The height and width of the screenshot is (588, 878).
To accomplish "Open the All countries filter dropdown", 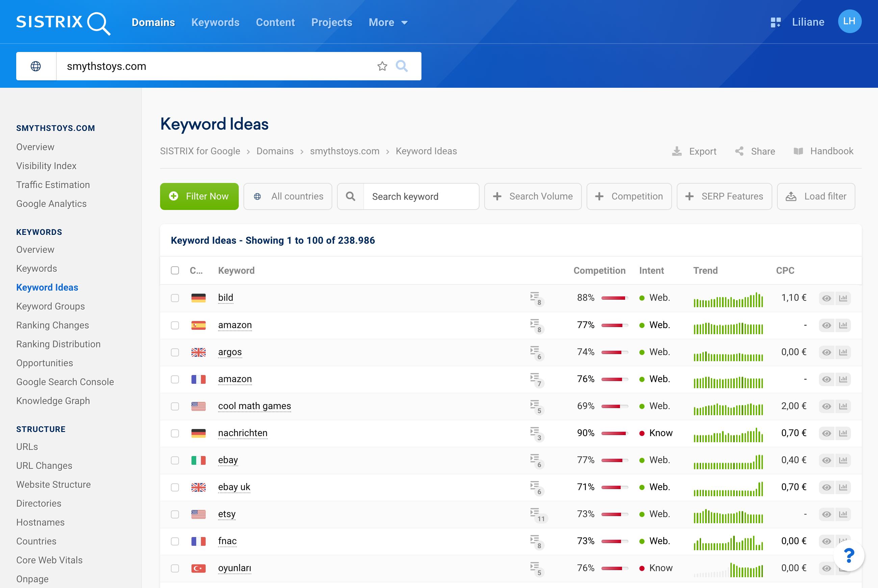I will (x=288, y=196).
